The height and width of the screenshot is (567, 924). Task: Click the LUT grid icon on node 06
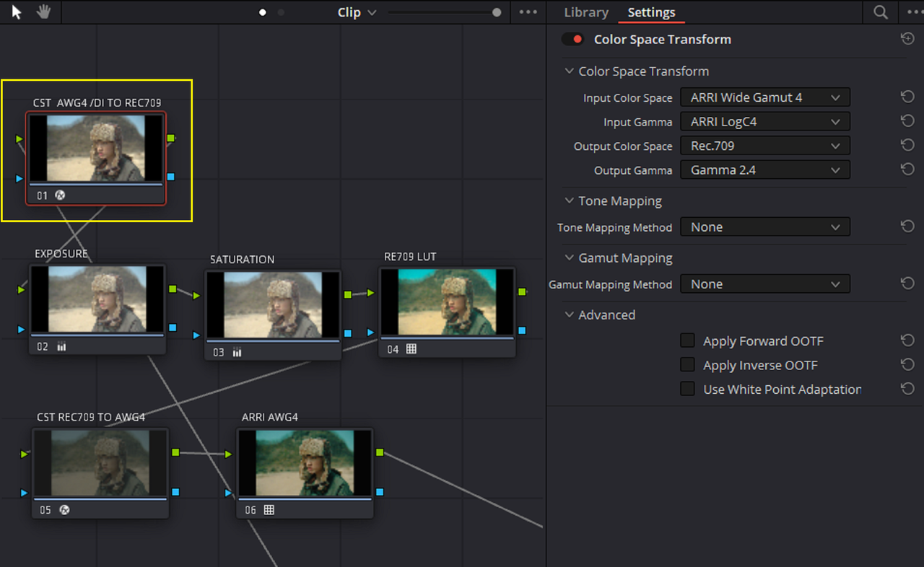pos(269,510)
